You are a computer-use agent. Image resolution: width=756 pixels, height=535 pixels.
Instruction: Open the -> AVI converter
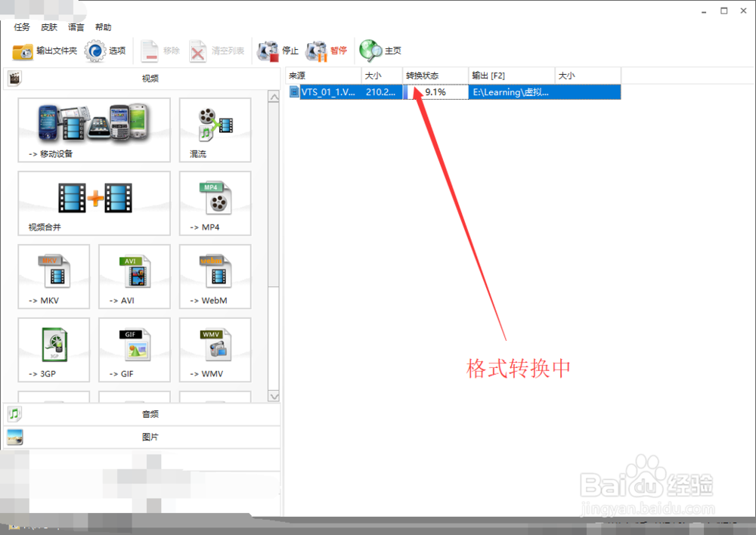(x=134, y=277)
